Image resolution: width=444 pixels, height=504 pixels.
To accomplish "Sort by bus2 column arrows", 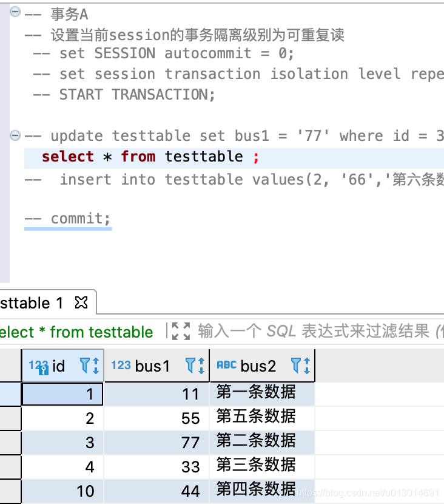I will pyautogui.click(x=307, y=366).
